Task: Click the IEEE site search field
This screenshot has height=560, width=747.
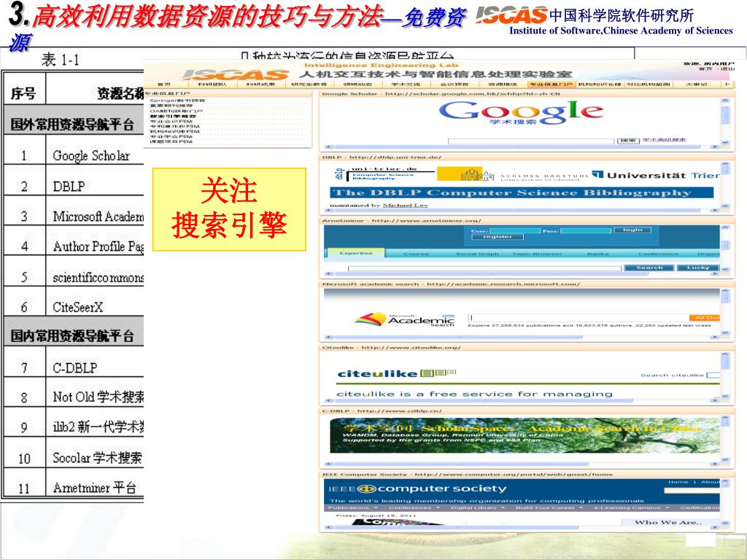Action: 691,490
